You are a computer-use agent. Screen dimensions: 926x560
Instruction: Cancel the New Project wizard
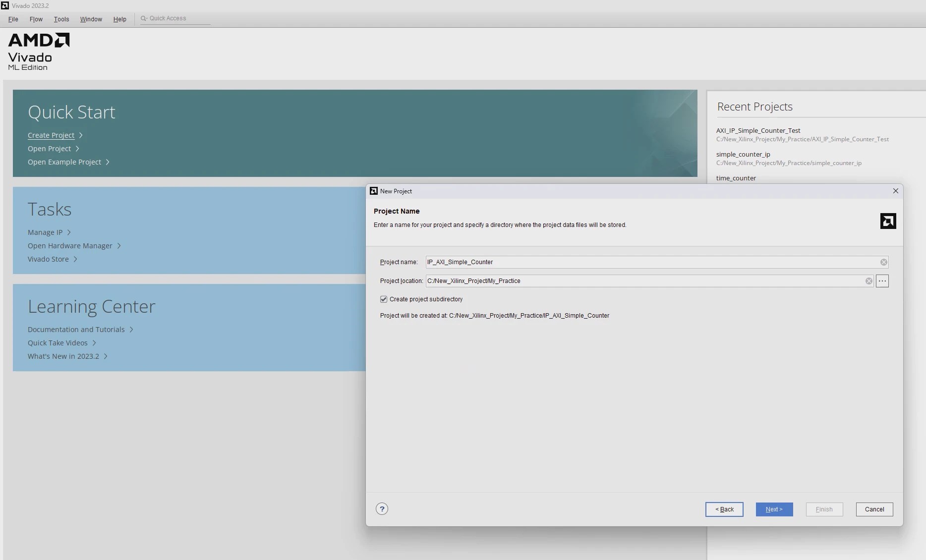(x=874, y=509)
